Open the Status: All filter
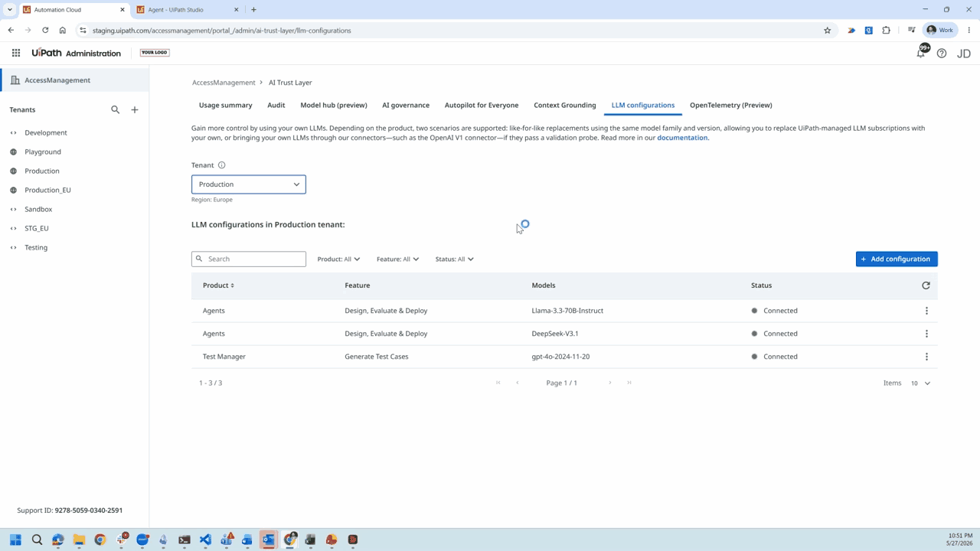 (x=454, y=259)
